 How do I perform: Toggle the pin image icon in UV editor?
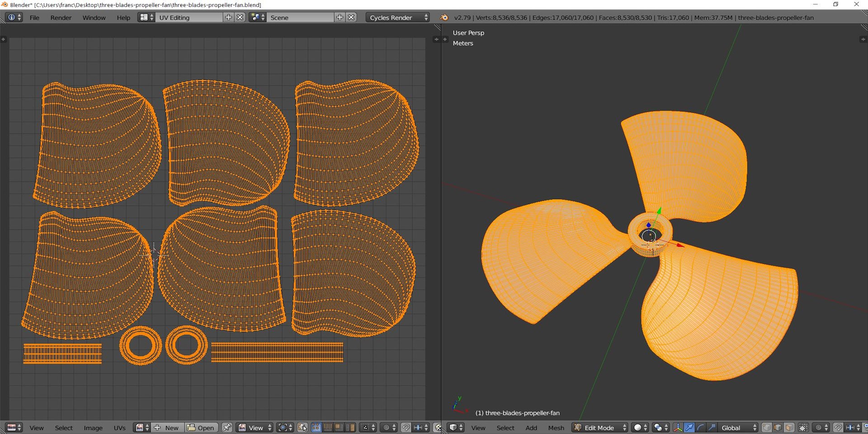click(227, 428)
